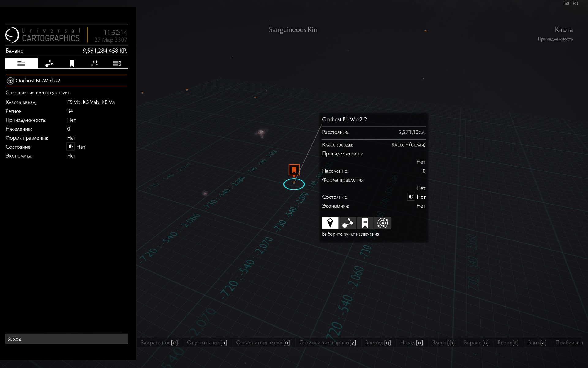
Task: Open the route planning tab icon
Action: [49, 63]
